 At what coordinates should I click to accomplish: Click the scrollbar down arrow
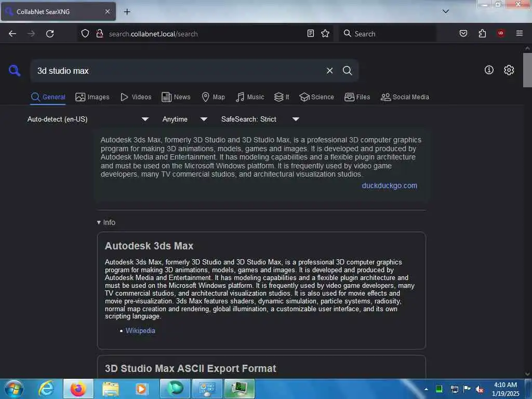(x=527, y=374)
